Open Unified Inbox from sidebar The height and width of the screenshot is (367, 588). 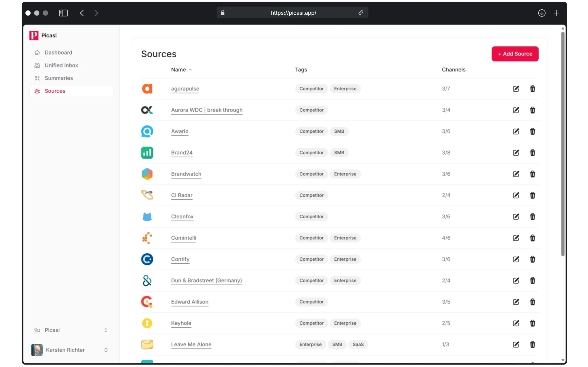[x=61, y=65]
